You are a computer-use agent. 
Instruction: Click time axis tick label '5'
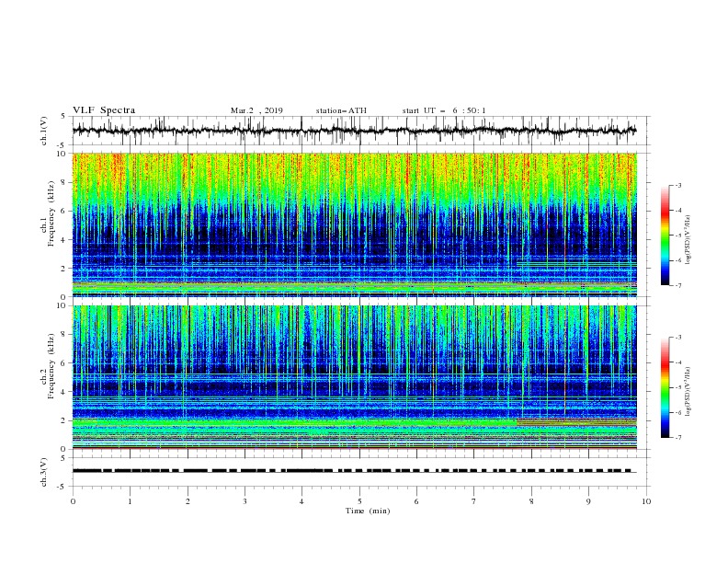pos(359,501)
